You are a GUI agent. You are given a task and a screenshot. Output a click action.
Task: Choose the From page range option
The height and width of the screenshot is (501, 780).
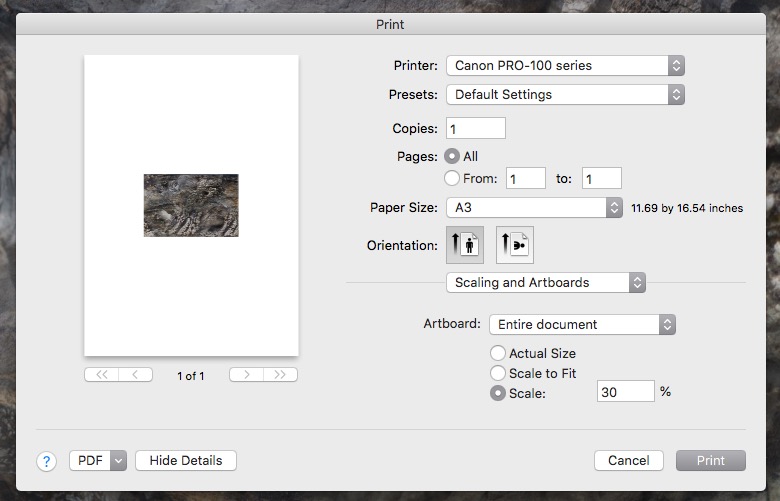pos(452,178)
